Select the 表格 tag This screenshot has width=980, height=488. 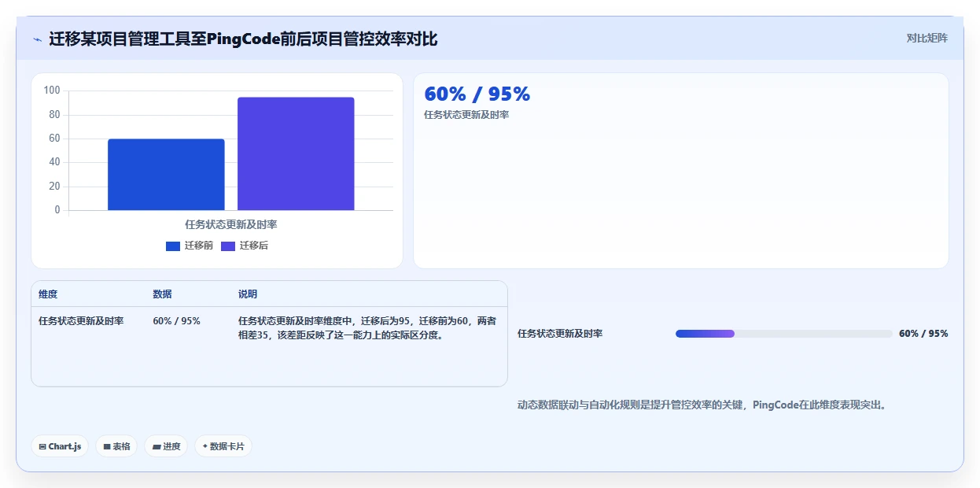point(116,446)
